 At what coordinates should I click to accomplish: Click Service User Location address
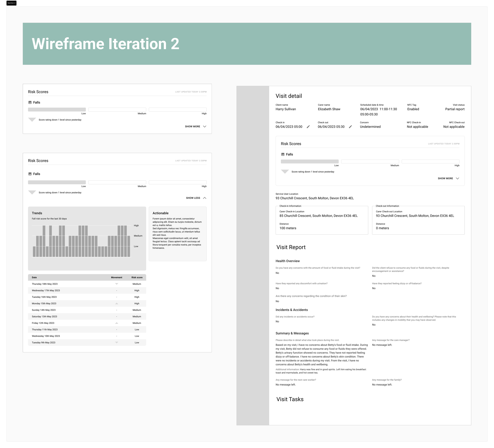[x=315, y=198]
